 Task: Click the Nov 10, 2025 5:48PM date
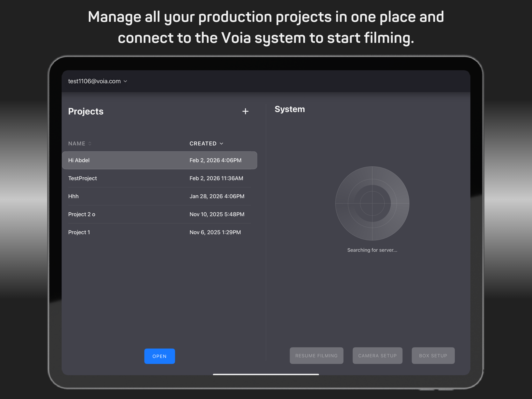[x=217, y=214]
